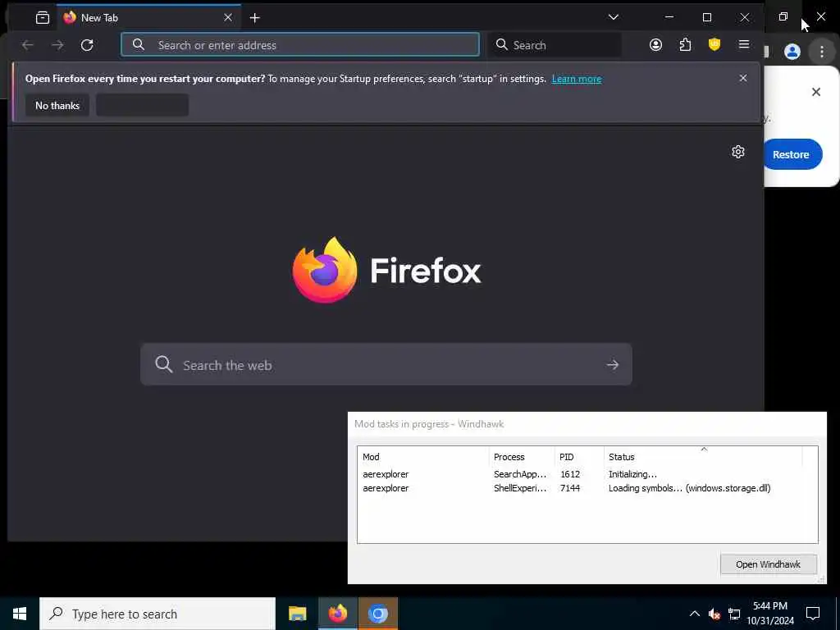Open the network tray icon
The width and height of the screenshot is (840, 630).
[734, 614]
